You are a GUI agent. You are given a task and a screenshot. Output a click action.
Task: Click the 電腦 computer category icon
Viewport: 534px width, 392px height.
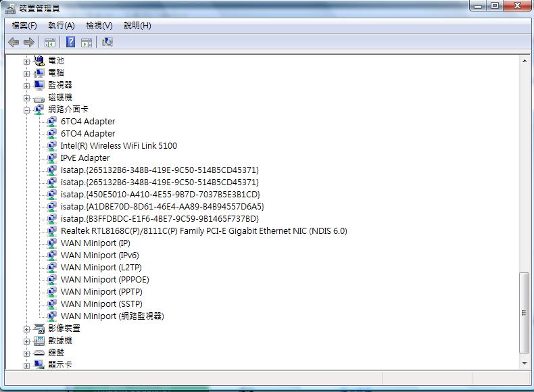point(39,73)
